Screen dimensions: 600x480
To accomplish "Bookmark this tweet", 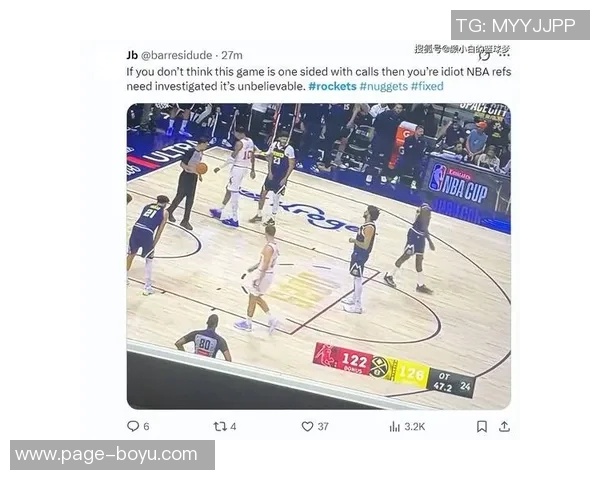I will 482,426.
